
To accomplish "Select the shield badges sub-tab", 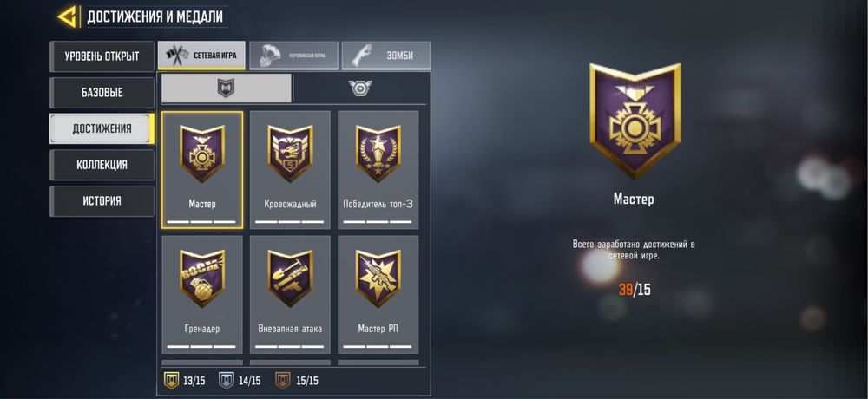I will click(x=226, y=88).
